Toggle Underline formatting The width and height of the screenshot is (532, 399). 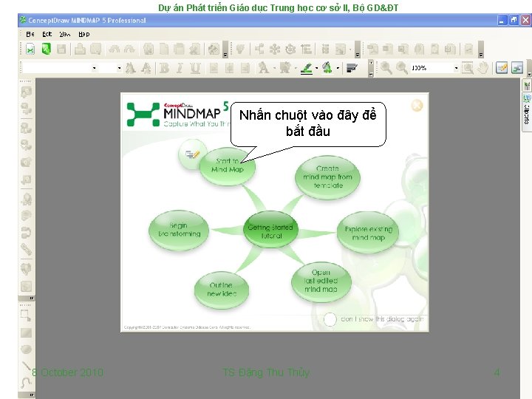pyautogui.click(x=195, y=68)
